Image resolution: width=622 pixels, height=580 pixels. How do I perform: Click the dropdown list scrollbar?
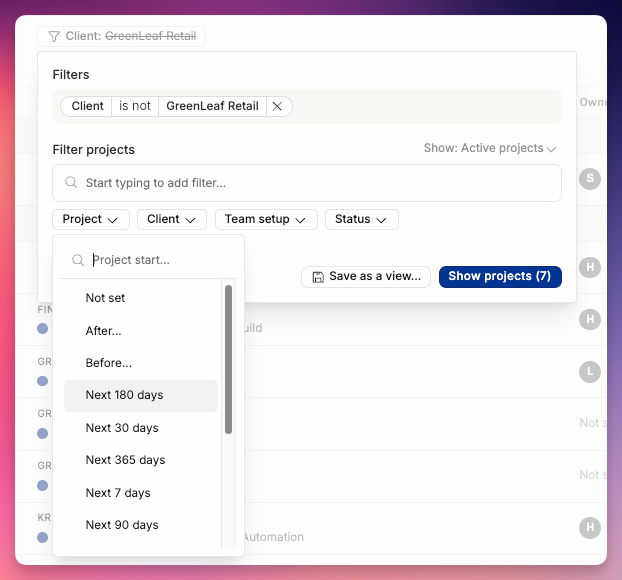228,359
